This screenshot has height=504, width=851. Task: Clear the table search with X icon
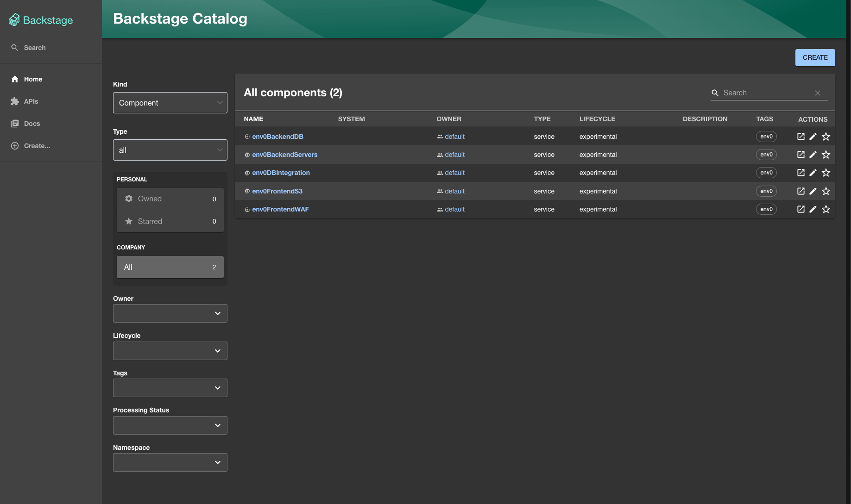[x=818, y=93]
